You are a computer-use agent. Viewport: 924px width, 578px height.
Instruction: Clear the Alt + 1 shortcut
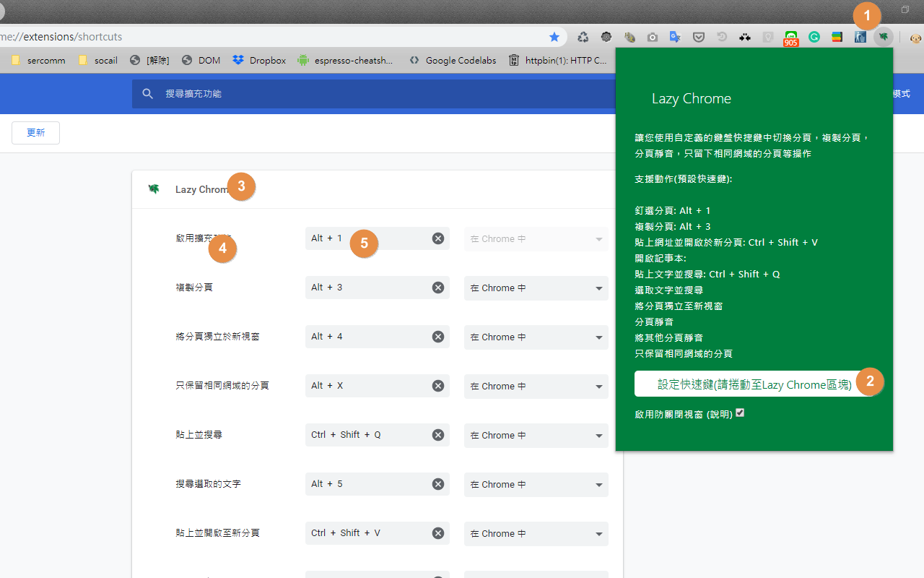pyautogui.click(x=438, y=238)
